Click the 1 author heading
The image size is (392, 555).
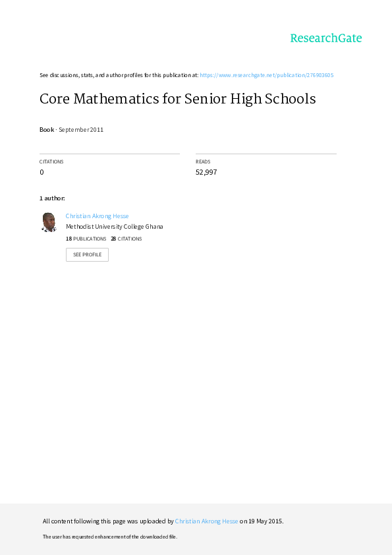[52, 198]
